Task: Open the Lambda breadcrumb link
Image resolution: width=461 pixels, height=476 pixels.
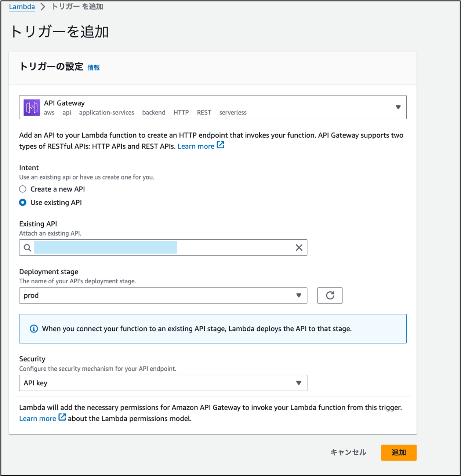Action: coord(22,6)
